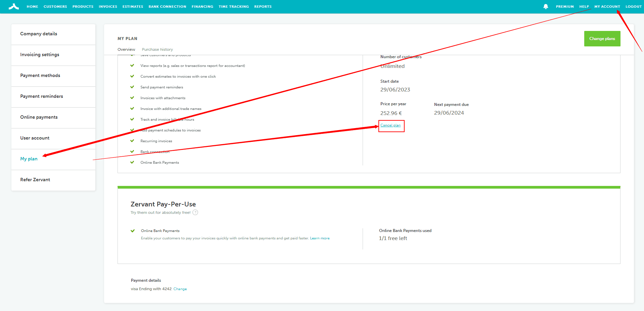The height and width of the screenshot is (311, 644).
Task: Click the 'Zervant Pay-Per-Use' heading
Action: pos(163,204)
